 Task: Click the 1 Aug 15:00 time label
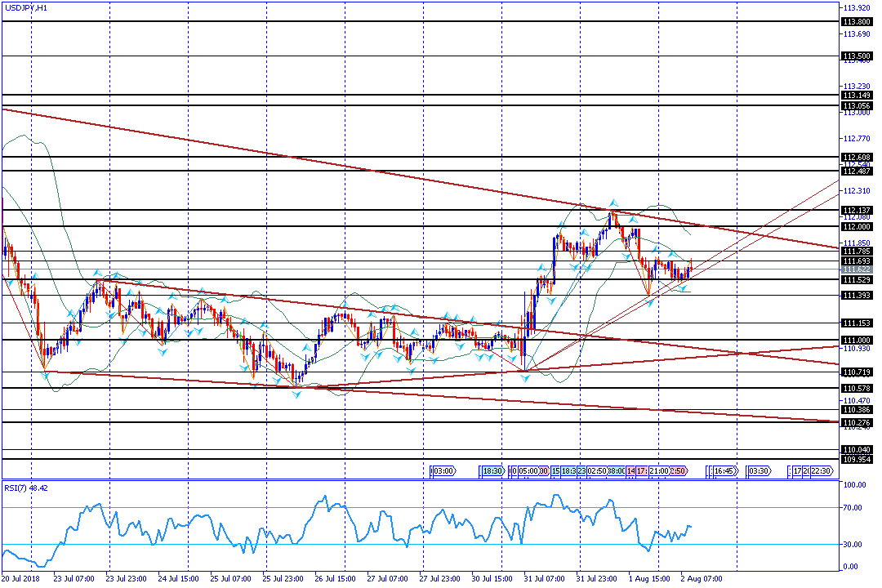point(649,578)
